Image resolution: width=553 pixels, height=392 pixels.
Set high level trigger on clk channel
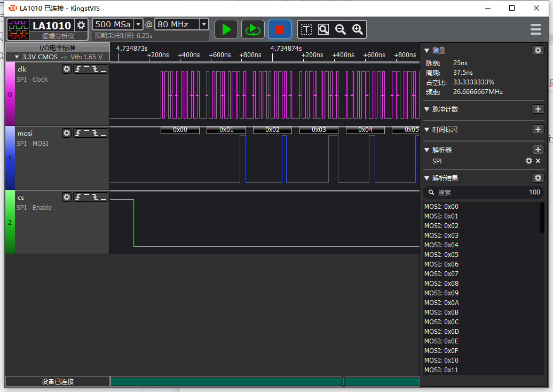tap(86, 68)
